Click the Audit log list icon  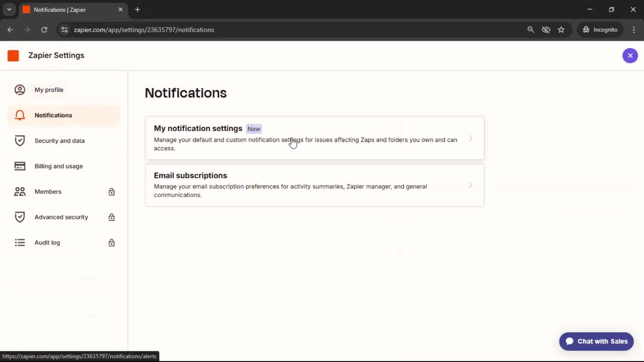click(20, 243)
